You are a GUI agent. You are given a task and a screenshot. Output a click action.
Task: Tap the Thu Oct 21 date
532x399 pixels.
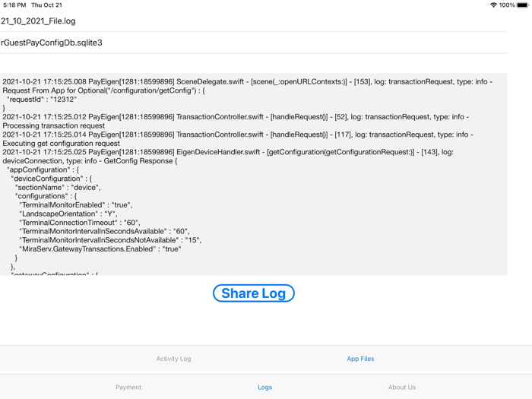(x=46, y=5)
